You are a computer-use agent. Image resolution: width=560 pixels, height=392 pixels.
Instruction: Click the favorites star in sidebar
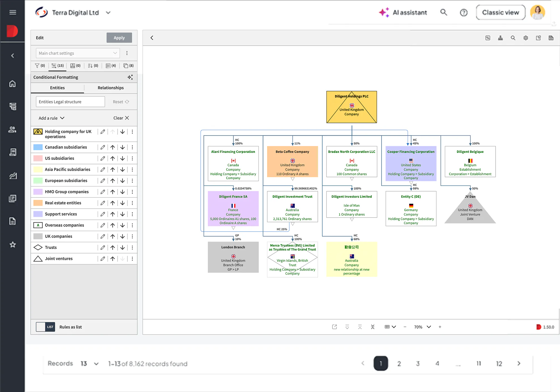point(13,244)
